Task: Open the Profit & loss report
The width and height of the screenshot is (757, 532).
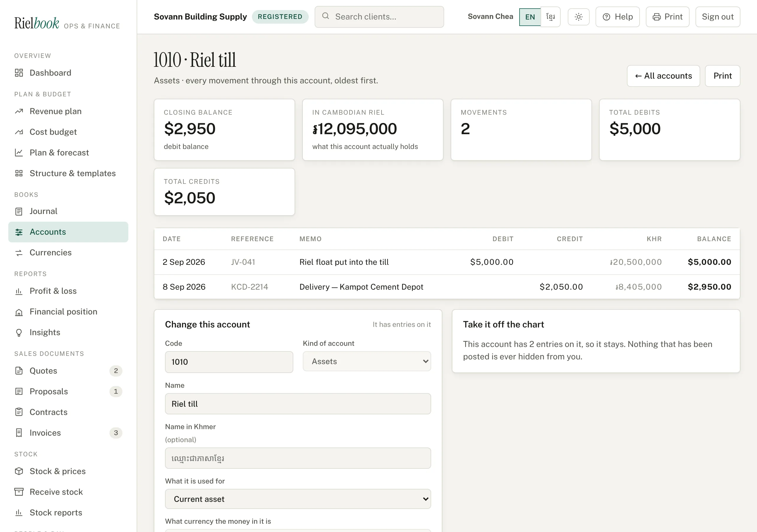Action: tap(68, 291)
